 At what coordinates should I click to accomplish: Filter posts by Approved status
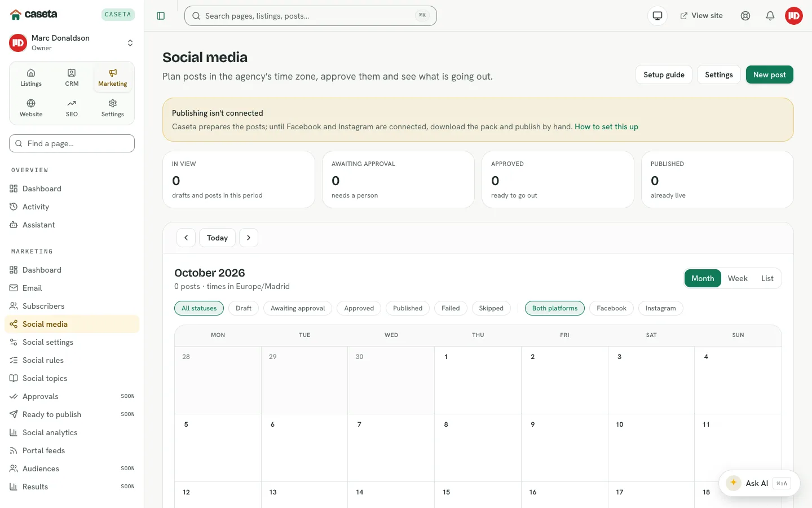tap(359, 308)
